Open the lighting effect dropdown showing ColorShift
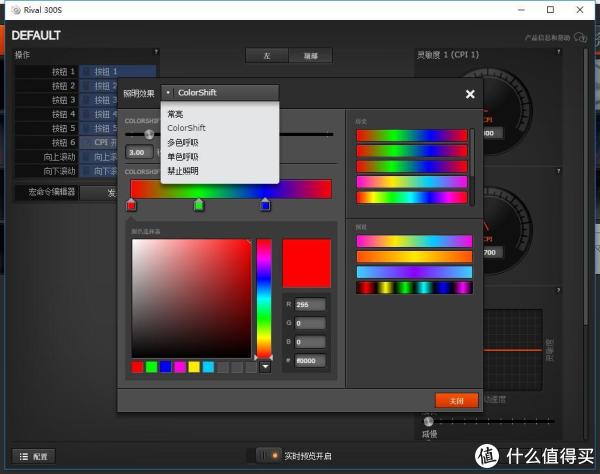Viewport: 600px width, 474px height. (220, 93)
